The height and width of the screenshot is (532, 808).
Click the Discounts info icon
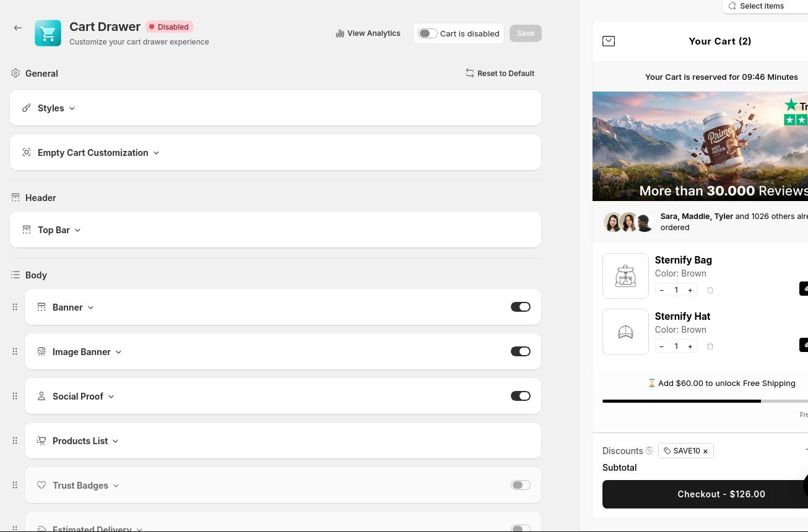point(649,451)
